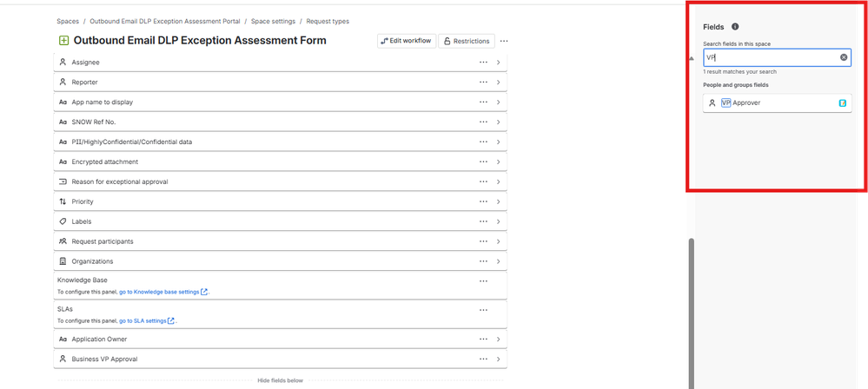Open more options for Labels field
Viewport: 868px width, 389px height.
coord(483,222)
